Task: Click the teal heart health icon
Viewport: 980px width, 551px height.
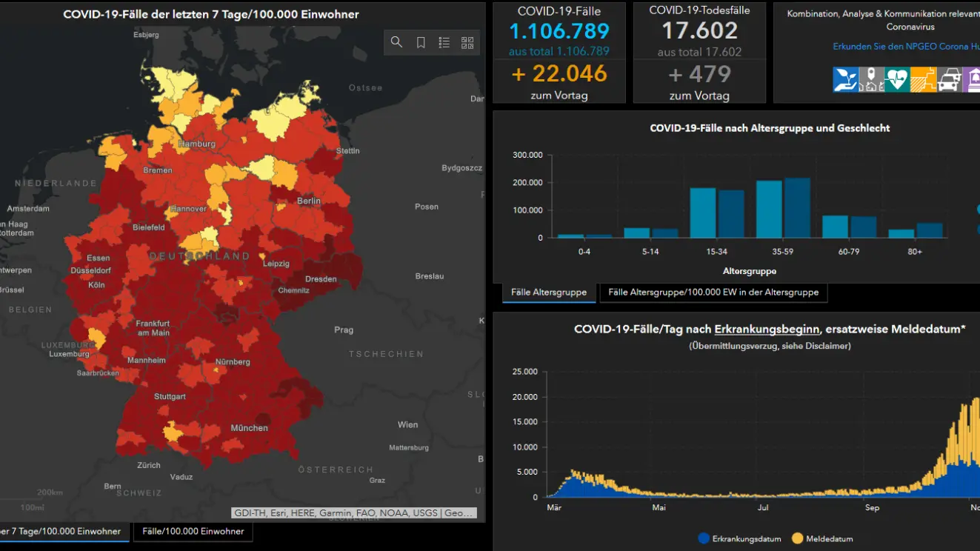Action: [897, 79]
